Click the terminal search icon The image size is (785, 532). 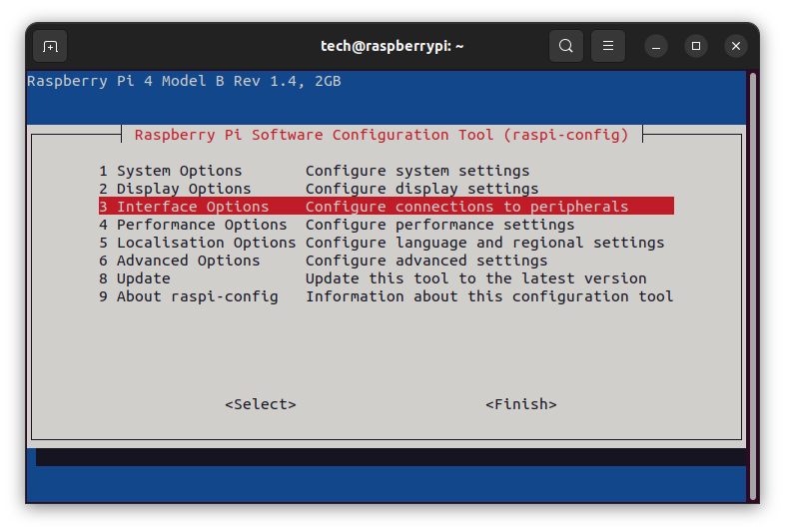click(565, 46)
